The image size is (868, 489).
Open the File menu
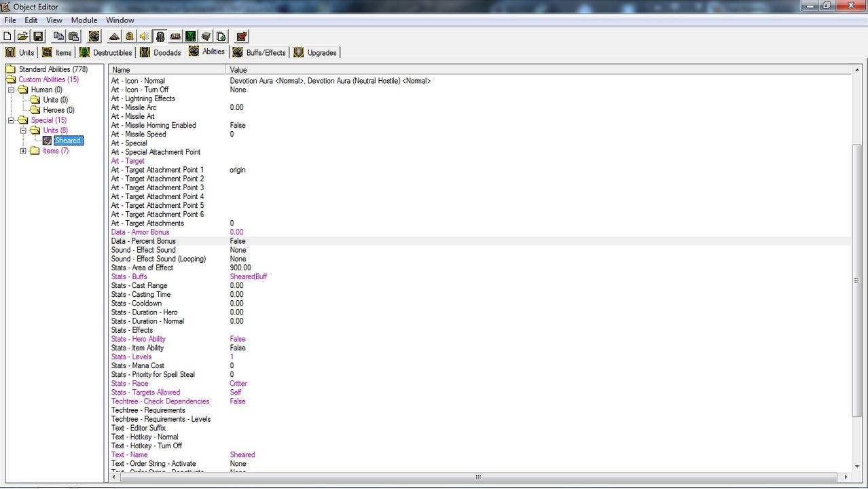point(10,20)
